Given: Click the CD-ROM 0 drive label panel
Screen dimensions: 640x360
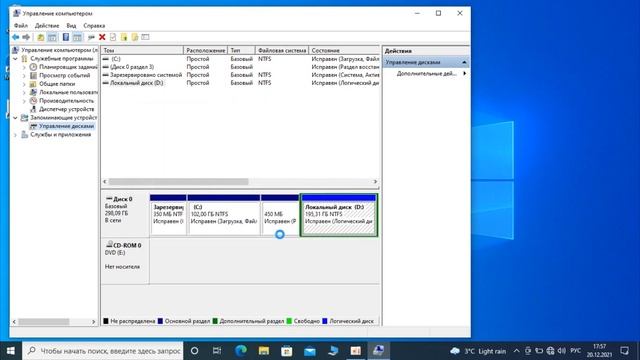Looking at the screenshot, I should pos(125,261).
